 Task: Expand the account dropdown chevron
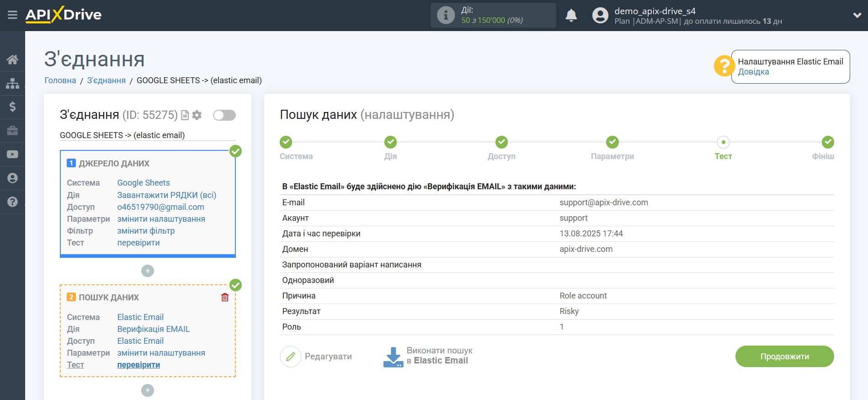pos(857,15)
